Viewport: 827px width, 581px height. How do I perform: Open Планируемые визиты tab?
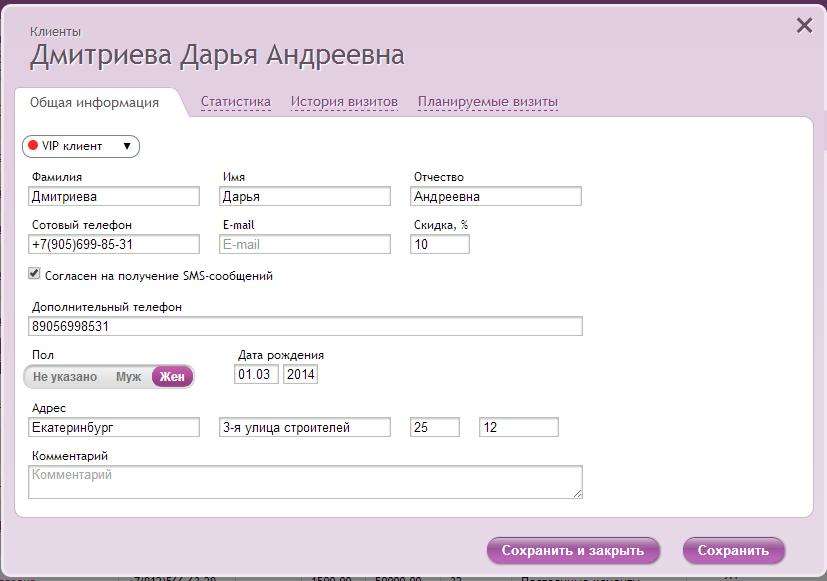pyautogui.click(x=488, y=102)
